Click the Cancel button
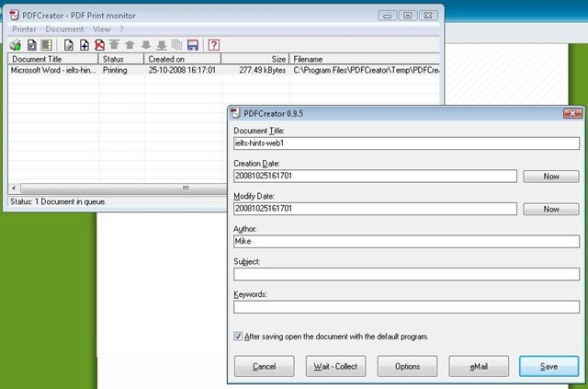 pos(265,367)
